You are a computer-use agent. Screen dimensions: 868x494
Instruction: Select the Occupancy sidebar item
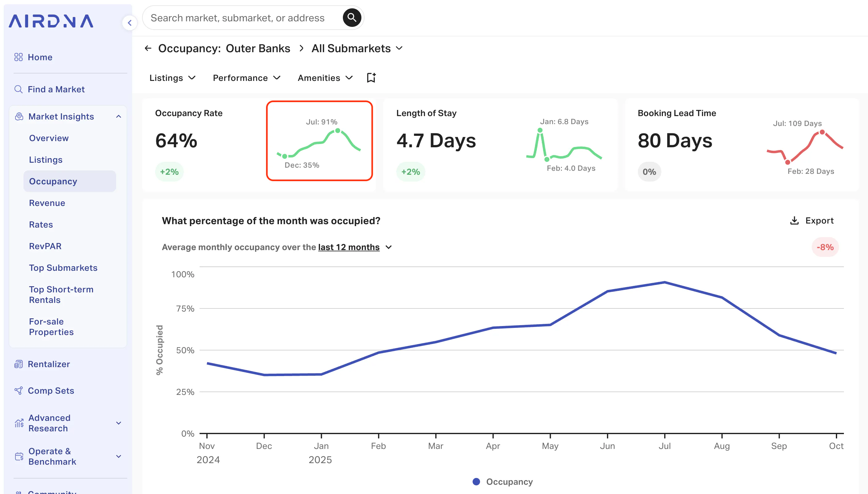[70, 181]
